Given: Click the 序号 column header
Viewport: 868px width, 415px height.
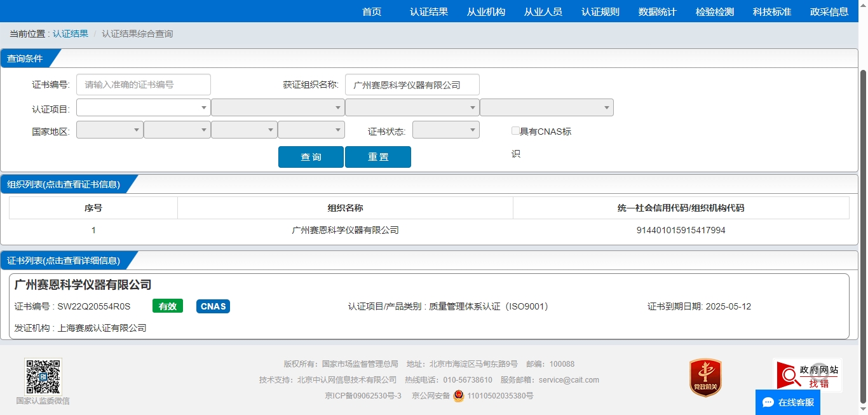Looking at the screenshot, I should click(x=93, y=208).
